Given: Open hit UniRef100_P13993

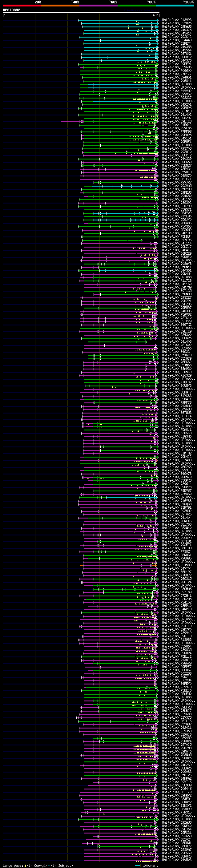Looking at the screenshot, I should click(x=177, y=20).
